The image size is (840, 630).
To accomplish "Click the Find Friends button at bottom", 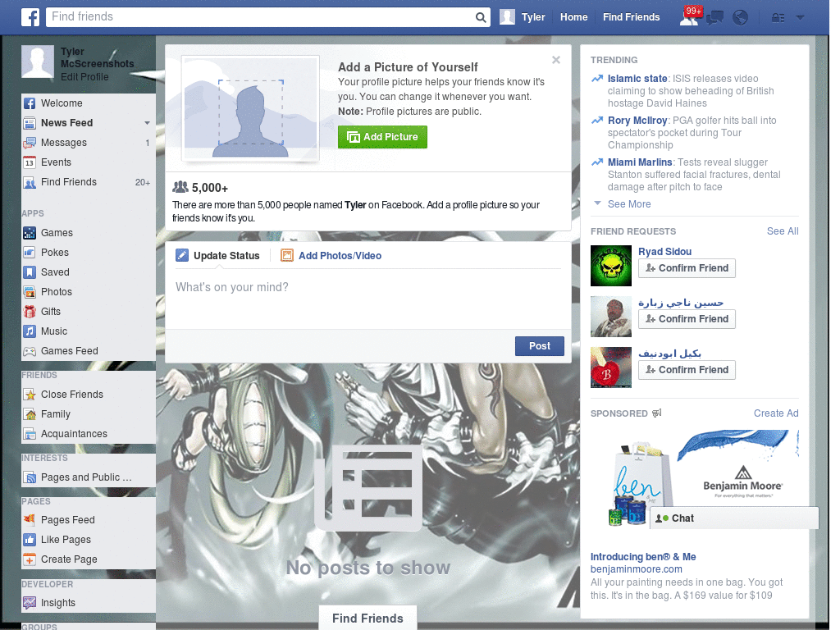I will [368, 619].
